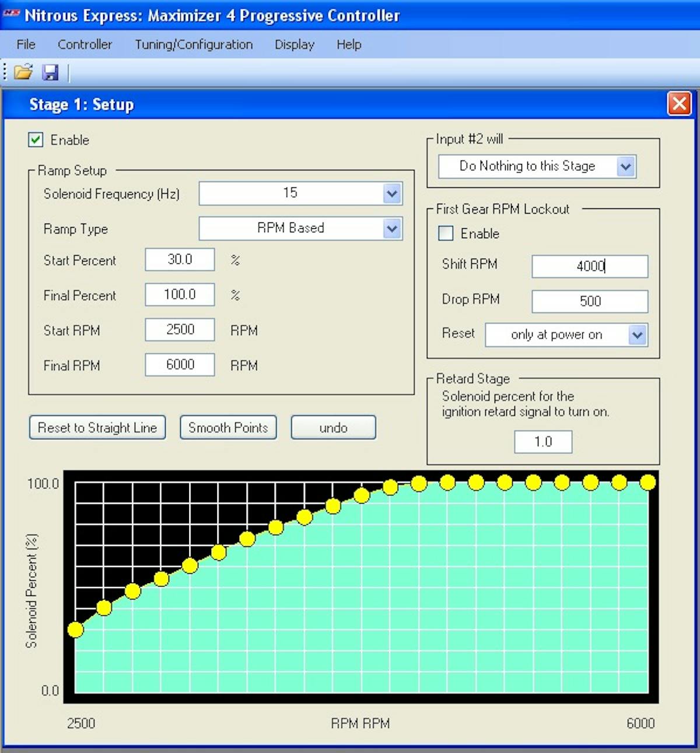The width and height of the screenshot is (700, 753).
Task: Toggle the Stage 1 Enable checkbox
Action: click(36, 140)
